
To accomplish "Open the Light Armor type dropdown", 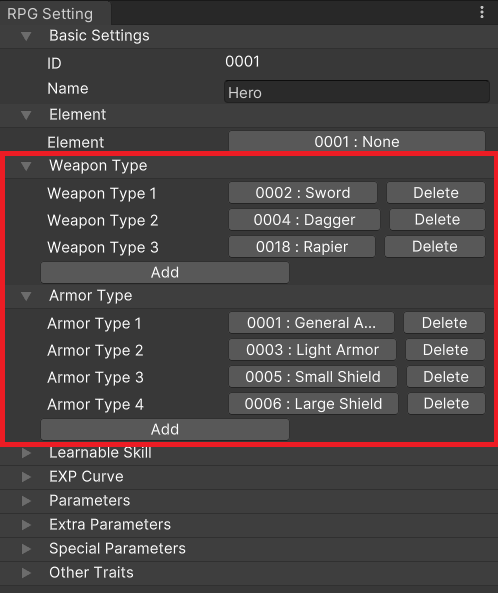I will [x=312, y=350].
